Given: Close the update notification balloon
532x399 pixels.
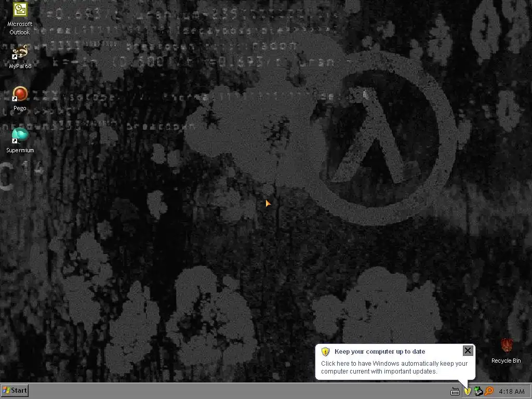Looking at the screenshot, I should (x=468, y=351).
